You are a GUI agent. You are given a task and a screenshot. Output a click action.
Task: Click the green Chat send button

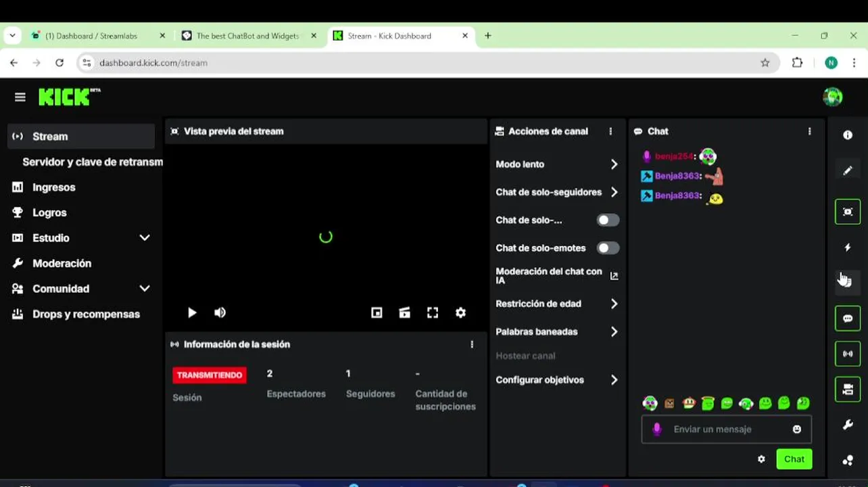pos(794,459)
